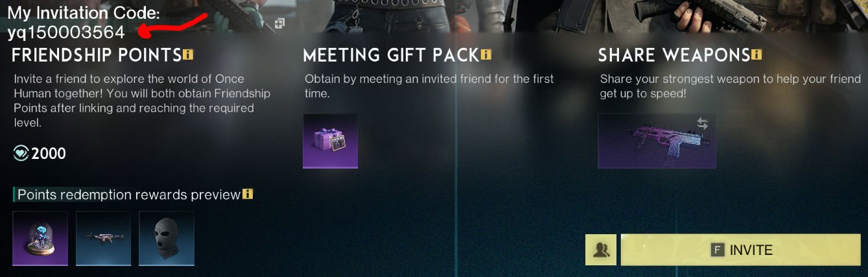Copy the invitation code with the copy icon
This screenshot has height=277, width=868.
(279, 24)
